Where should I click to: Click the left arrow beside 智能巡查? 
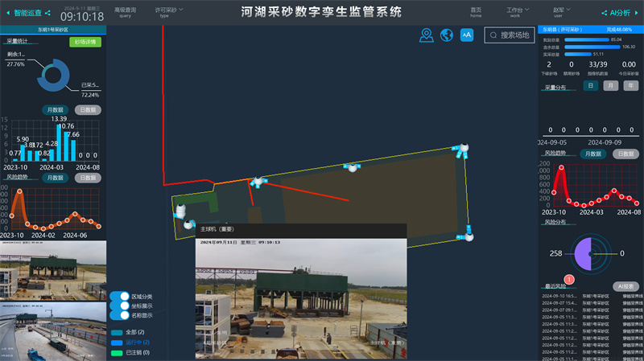click(8, 13)
